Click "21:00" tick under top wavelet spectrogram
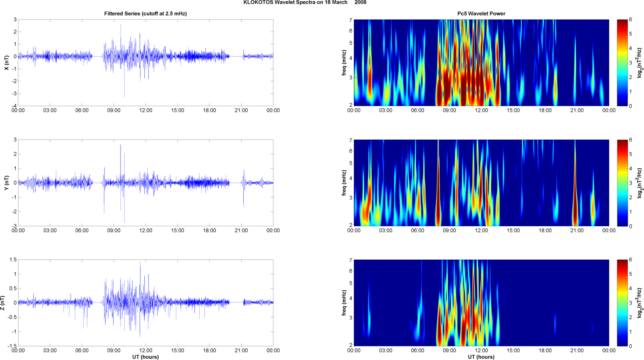Screen dimensions: 644x360 point(577,110)
